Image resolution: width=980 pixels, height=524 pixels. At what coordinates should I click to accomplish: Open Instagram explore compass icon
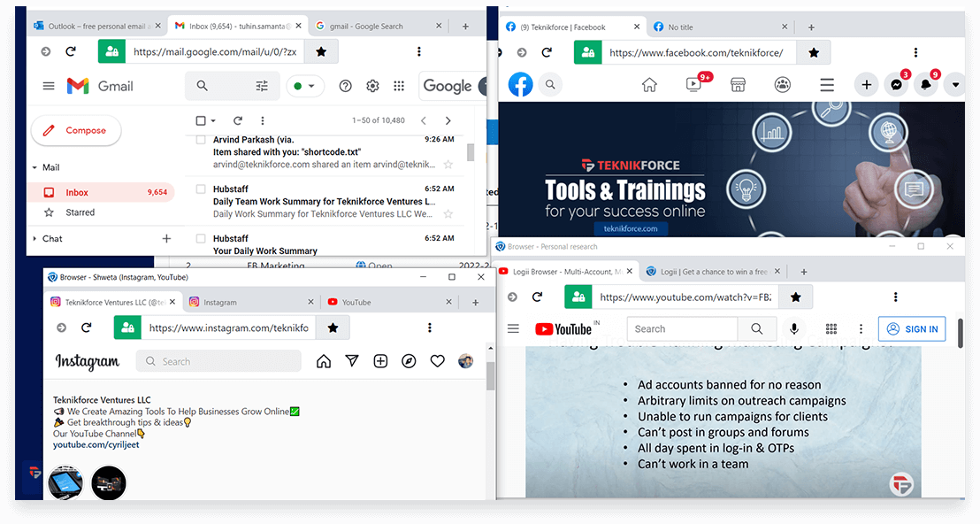(409, 361)
